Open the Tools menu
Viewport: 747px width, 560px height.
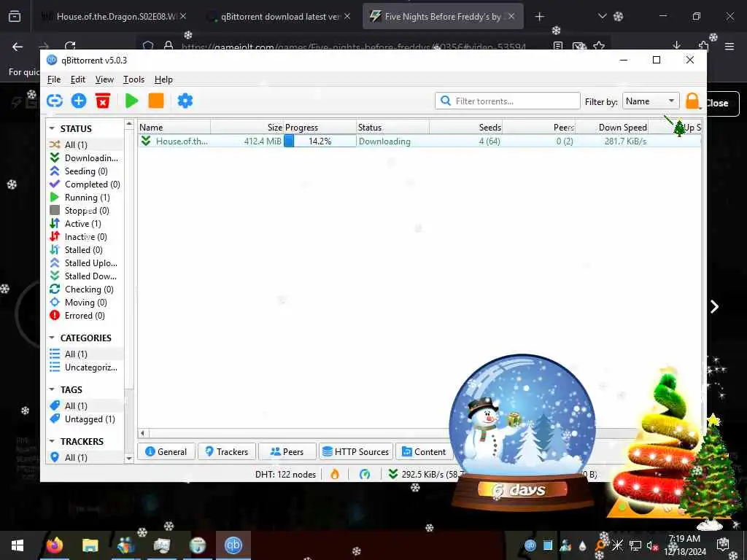(x=134, y=79)
